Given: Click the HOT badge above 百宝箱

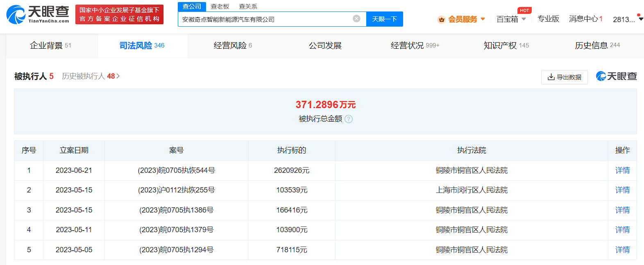Looking at the screenshot, I should click(524, 11).
